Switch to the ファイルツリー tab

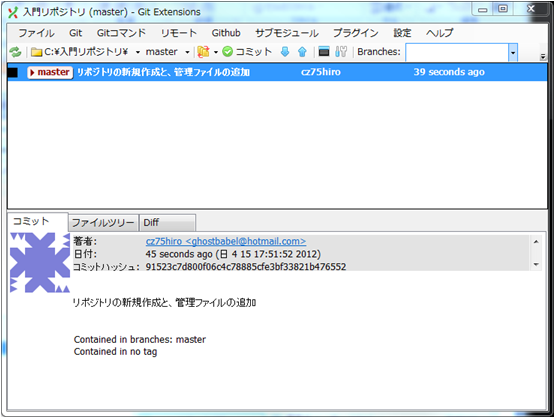(x=103, y=223)
